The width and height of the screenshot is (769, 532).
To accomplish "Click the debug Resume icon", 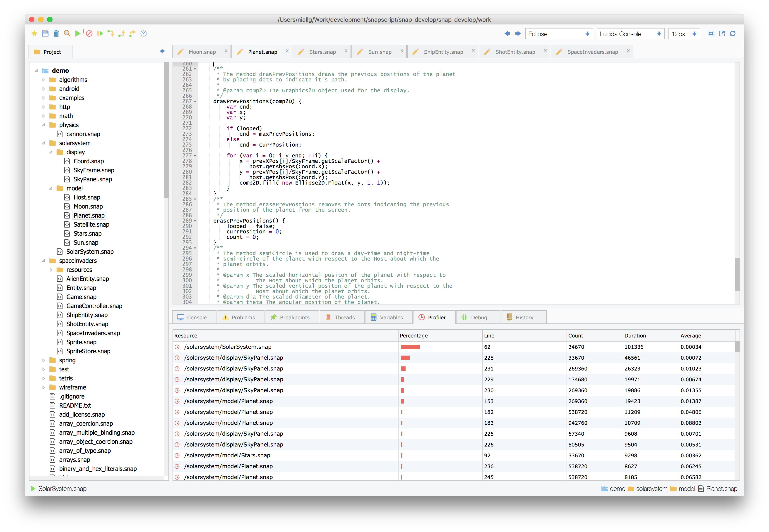I will [100, 34].
